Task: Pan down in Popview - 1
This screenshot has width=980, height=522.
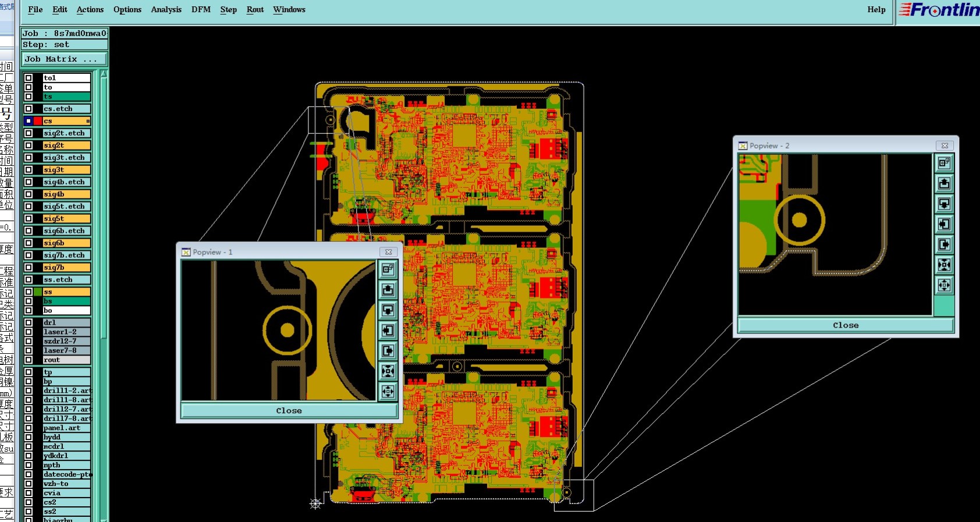Action: pos(388,310)
